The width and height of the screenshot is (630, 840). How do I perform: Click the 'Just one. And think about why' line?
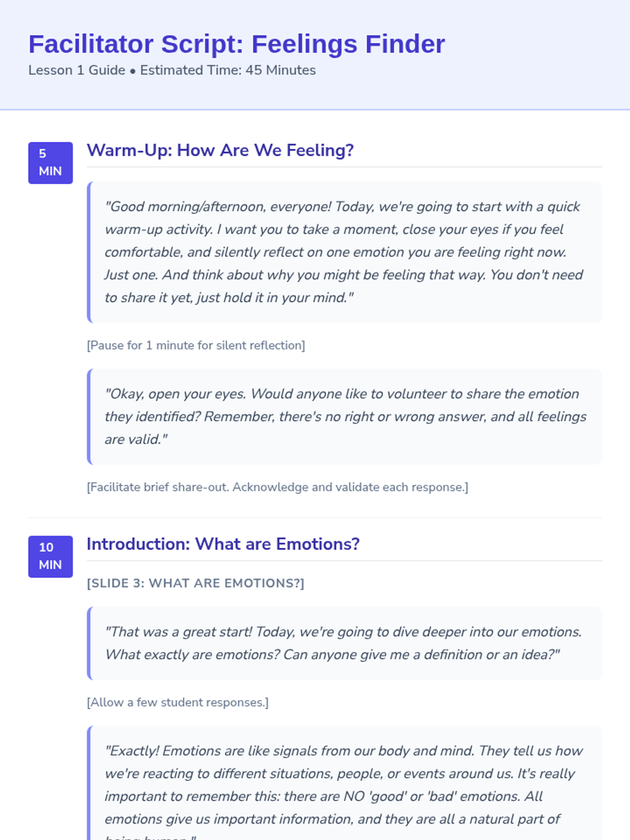pyautogui.click(x=344, y=275)
